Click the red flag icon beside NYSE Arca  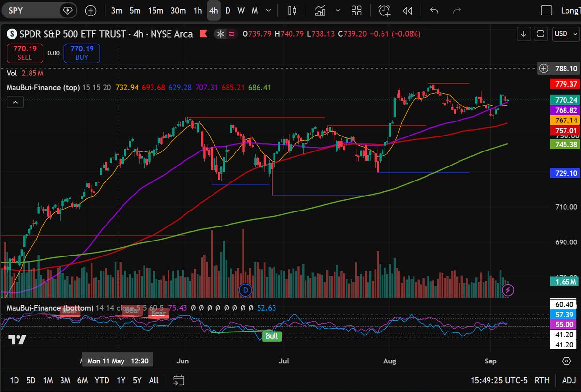click(204, 34)
